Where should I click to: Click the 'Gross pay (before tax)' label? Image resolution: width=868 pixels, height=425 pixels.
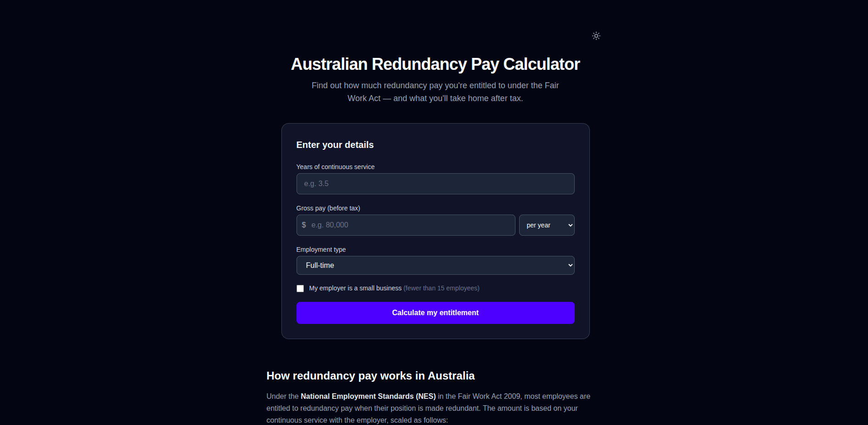(x=328, y=208)
